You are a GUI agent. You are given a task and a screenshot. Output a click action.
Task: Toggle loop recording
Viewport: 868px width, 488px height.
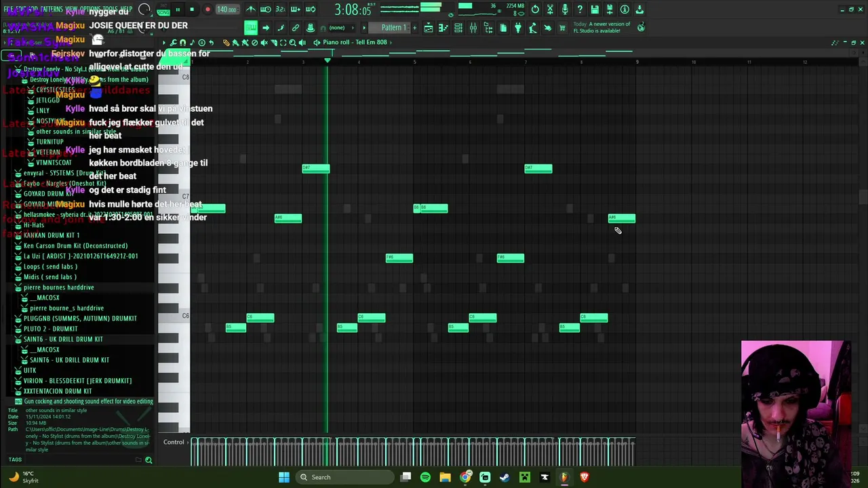click(311, 9)
